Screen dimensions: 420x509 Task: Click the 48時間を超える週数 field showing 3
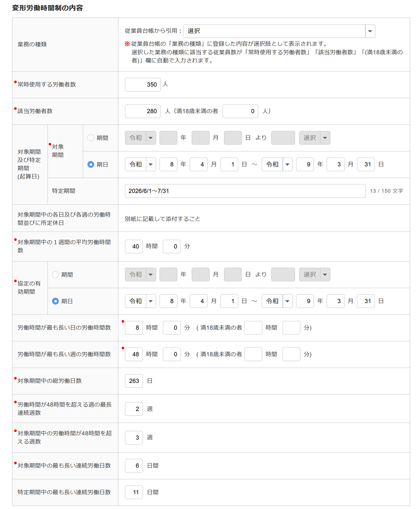(134, 437)
